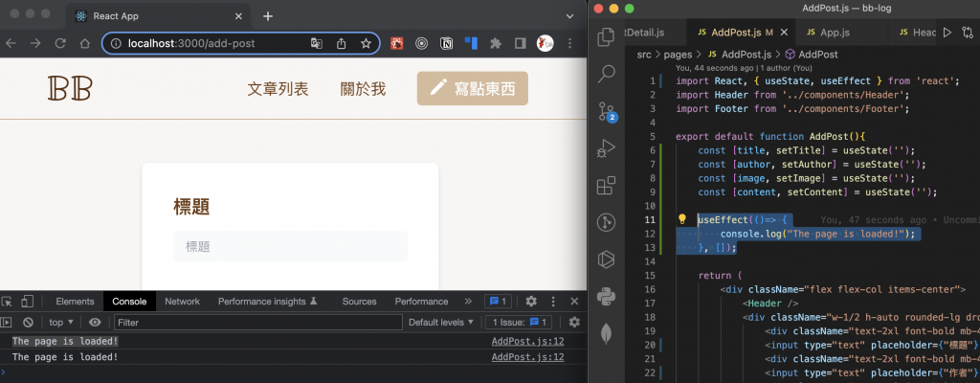The width and height of the screenshot is (980, 383).
Task: Click the 文章列表 nav link
Action: (278, 89)
